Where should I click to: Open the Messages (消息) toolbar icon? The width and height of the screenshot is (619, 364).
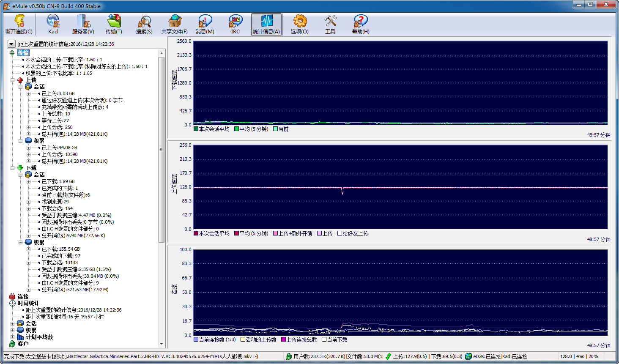pos(205,24)
